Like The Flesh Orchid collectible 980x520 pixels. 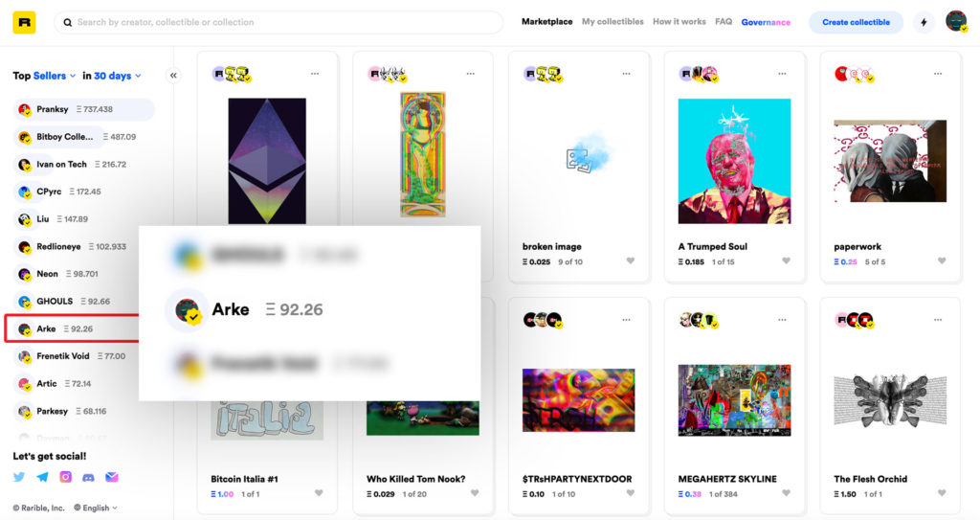(x=942, y=493)
